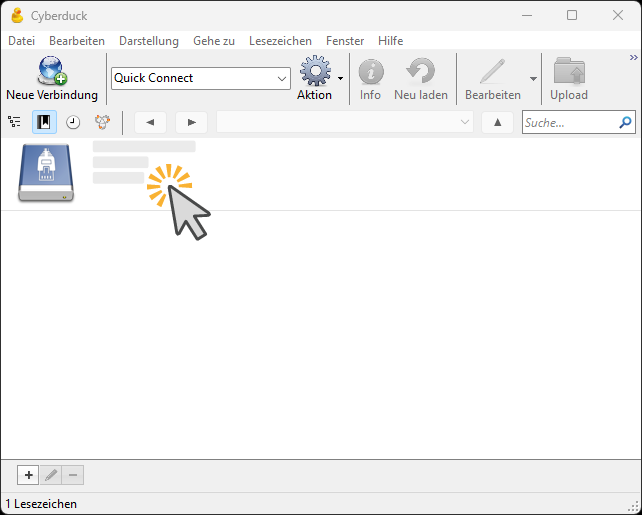The image size is (642, 515).
Task: Click the Aktion gear icon
Action: (315, 71)
